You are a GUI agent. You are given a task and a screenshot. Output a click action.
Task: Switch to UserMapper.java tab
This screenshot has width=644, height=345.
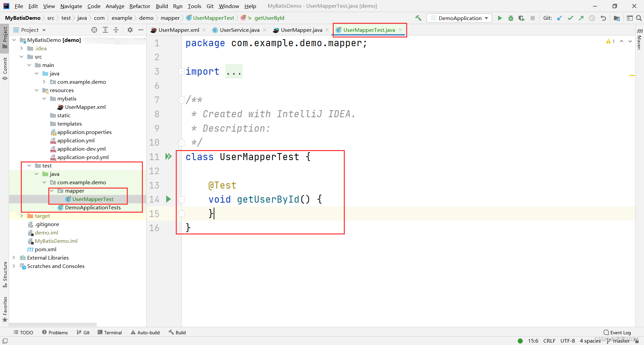[301, 30]
